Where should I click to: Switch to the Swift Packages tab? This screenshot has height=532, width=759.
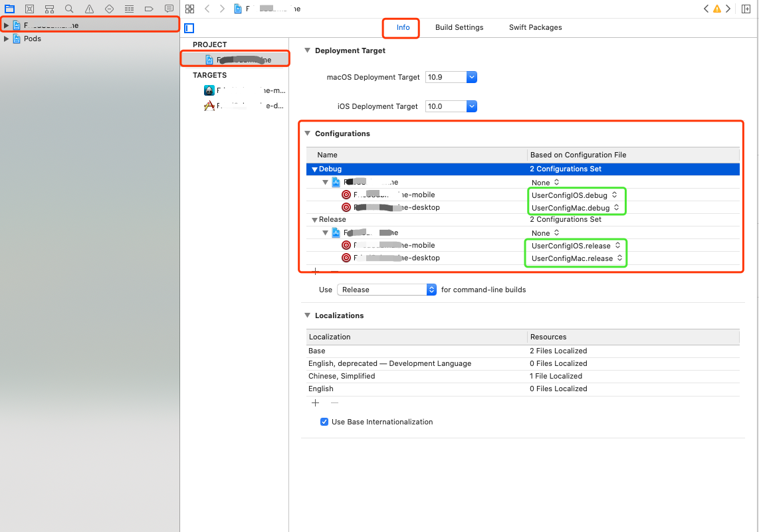point(536,28)
